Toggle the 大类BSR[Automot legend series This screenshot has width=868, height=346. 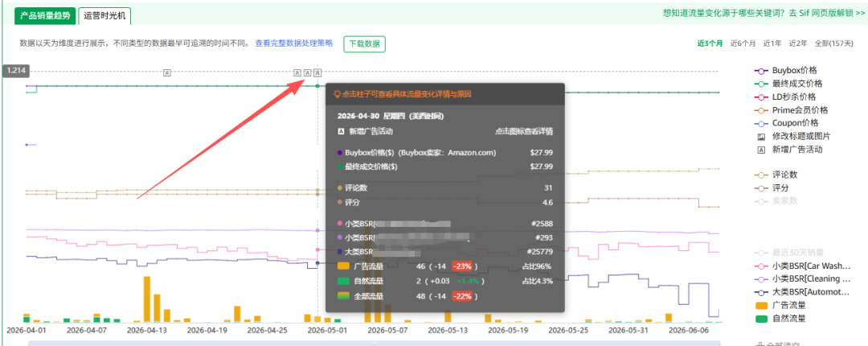(801, 292)
